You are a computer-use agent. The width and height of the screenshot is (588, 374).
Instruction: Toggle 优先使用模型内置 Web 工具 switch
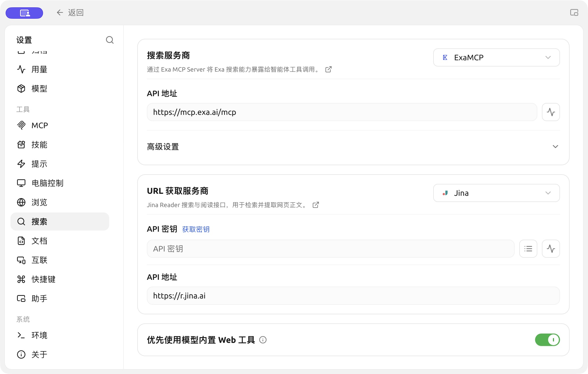(547, 340)
